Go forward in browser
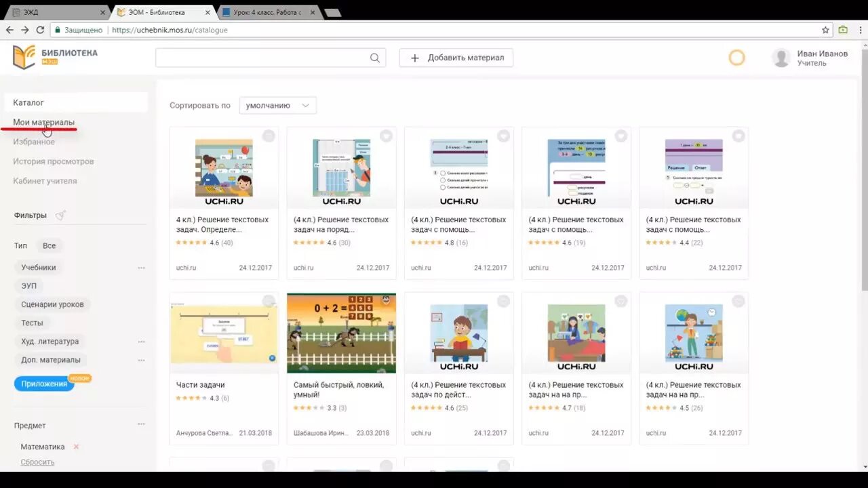Image resolution: width=868 pixels, height=488 pixels. point(25,30)
